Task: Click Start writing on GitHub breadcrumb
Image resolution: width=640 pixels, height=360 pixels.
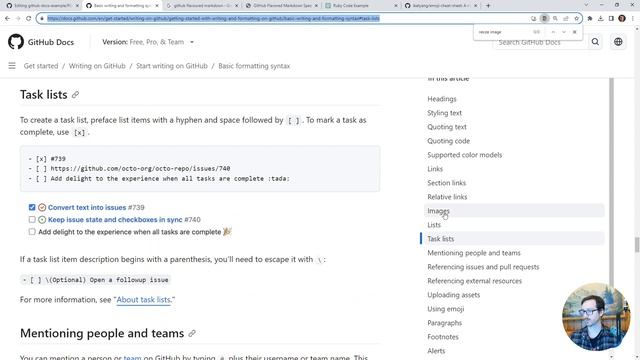Action: point(172,66)
